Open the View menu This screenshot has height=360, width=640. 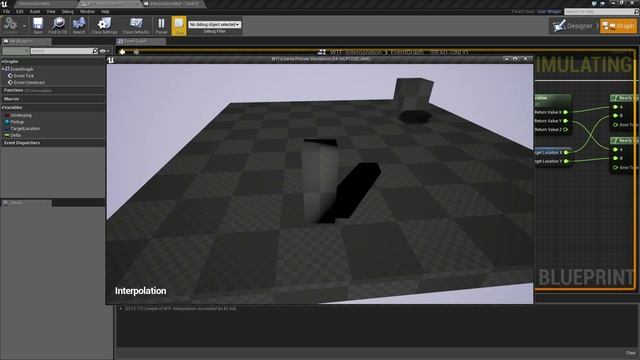[51, 11]
